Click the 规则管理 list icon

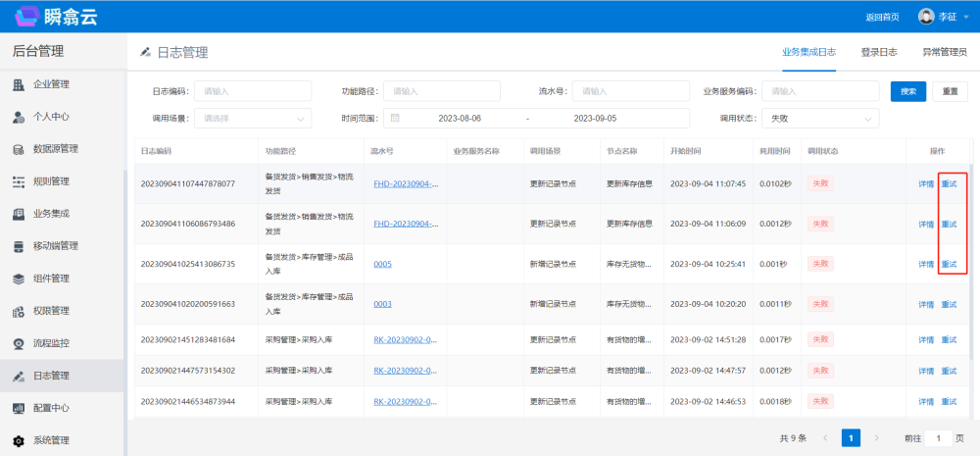pos(19,181)
